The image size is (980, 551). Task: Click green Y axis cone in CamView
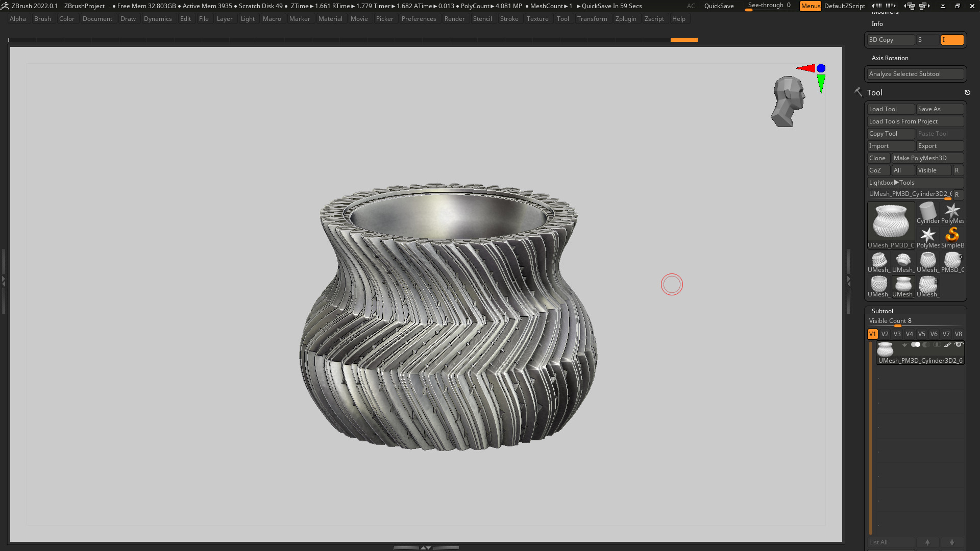(821, 84)
